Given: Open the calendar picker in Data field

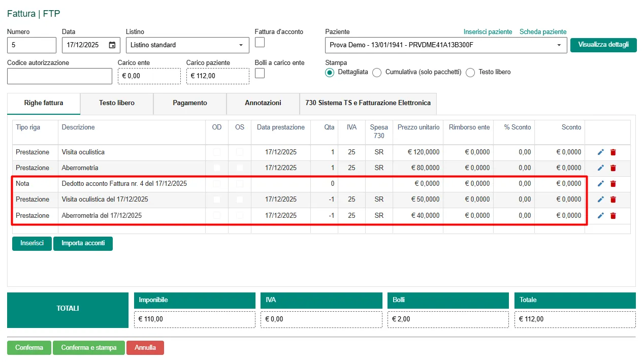Looking at the screenshot, I should 112,45.
